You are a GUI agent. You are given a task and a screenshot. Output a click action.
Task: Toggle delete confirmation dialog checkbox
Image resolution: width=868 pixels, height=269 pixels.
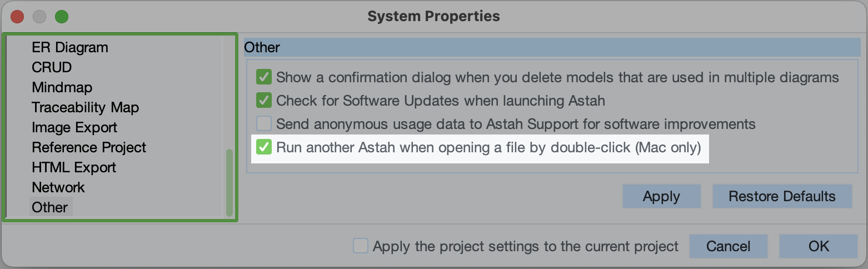pyautogui.click(x=263, y=77)
